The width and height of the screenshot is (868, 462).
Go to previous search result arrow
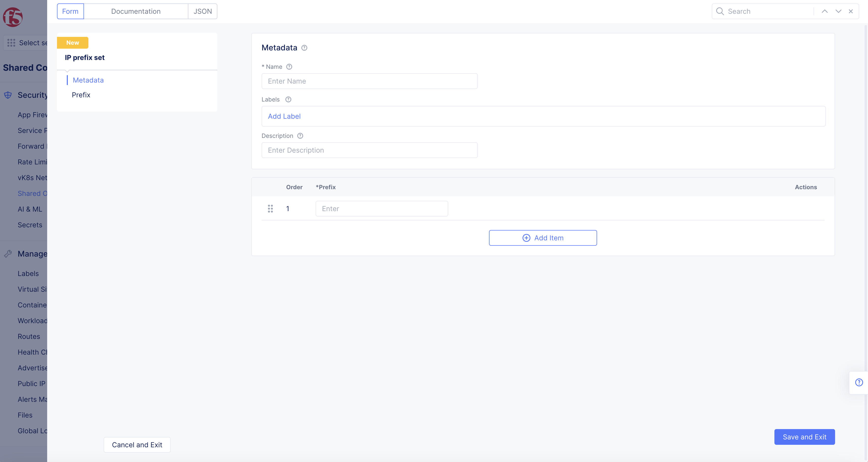pos(825,12)
